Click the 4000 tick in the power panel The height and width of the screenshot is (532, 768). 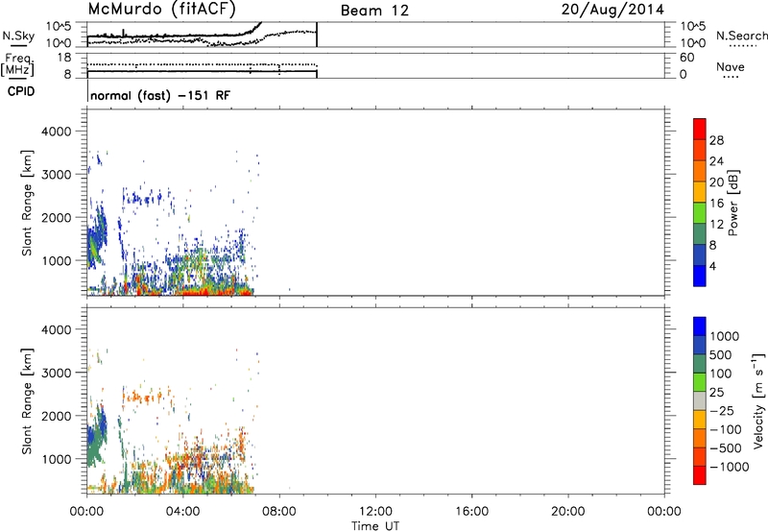coord(57,132)
